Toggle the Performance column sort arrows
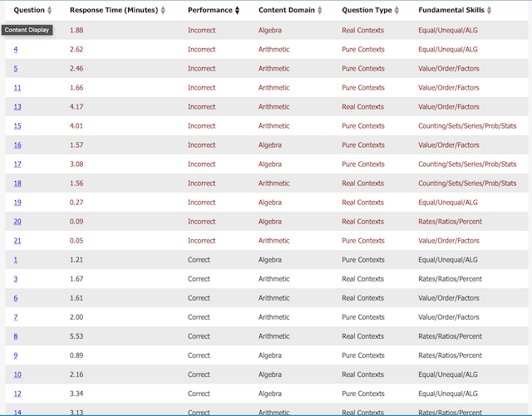 coord(237,10)
